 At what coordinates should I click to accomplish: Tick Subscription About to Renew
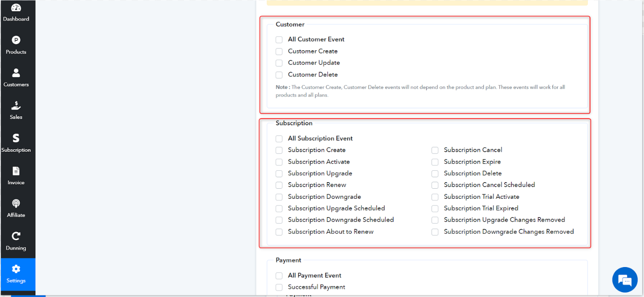pos(279,232)
